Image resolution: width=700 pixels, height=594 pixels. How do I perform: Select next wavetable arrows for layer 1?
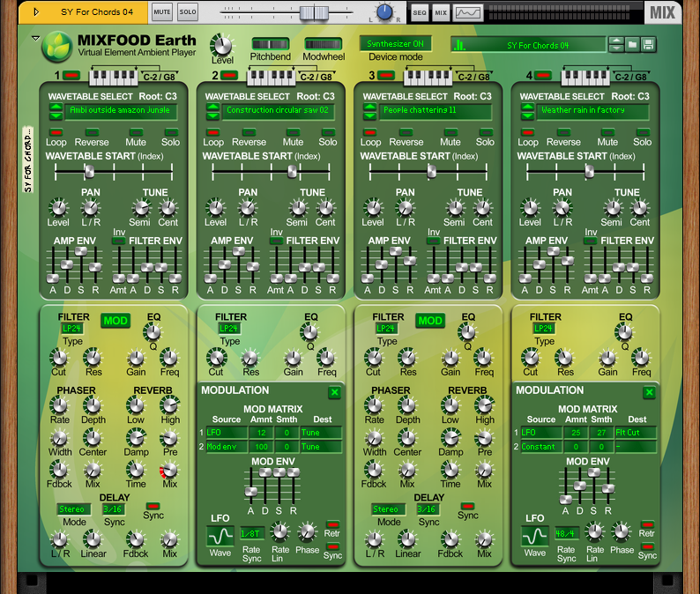pos(56,112)
